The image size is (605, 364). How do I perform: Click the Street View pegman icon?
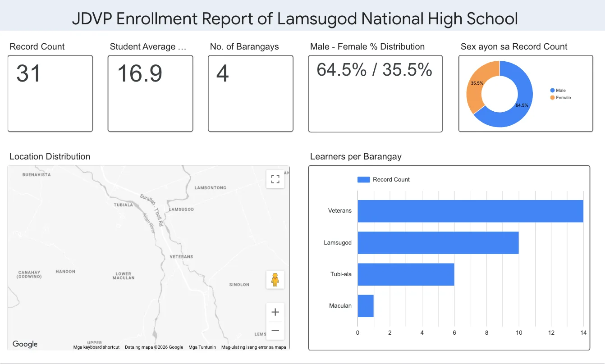click(275, 280)
